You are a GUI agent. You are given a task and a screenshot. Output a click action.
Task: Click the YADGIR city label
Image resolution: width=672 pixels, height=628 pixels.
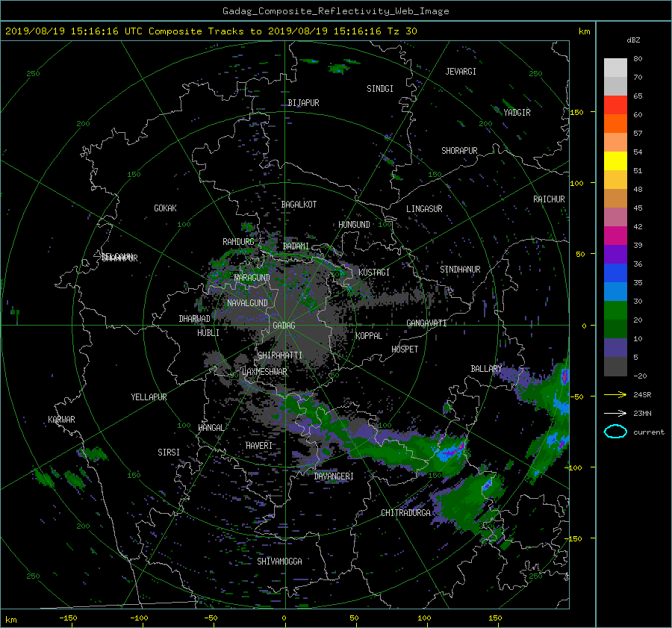(517, 113)
